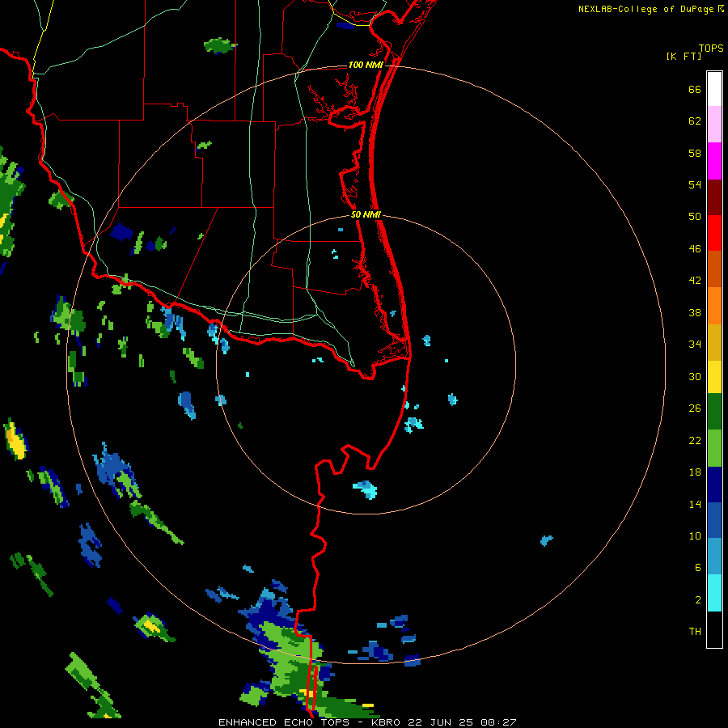Click the legend value "46"
728x728 pixels.
(695, 249)
